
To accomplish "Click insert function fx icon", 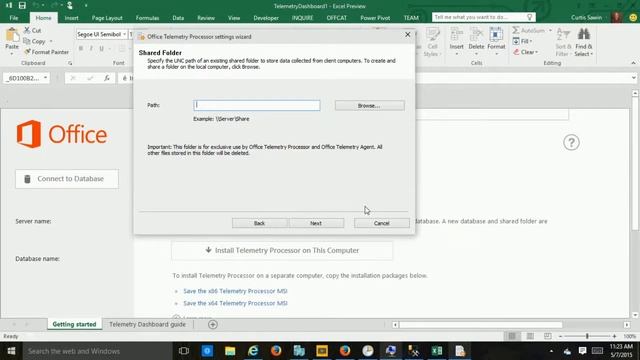I will (x=107, y=78).
